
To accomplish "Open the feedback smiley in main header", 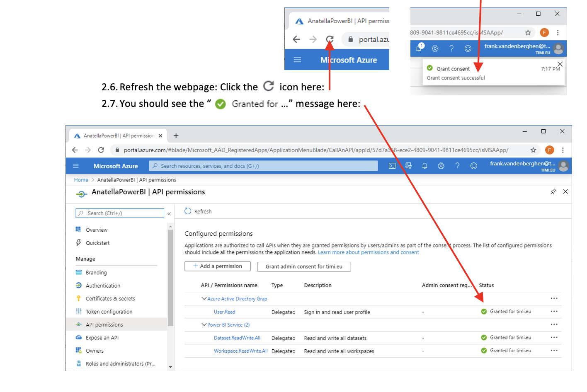I will coord(473,166).
